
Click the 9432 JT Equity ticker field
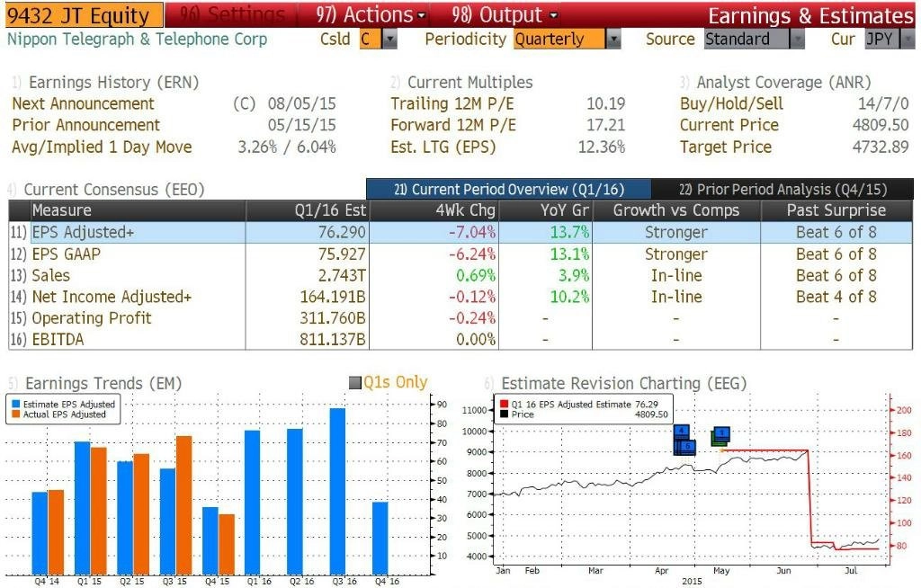84,15
